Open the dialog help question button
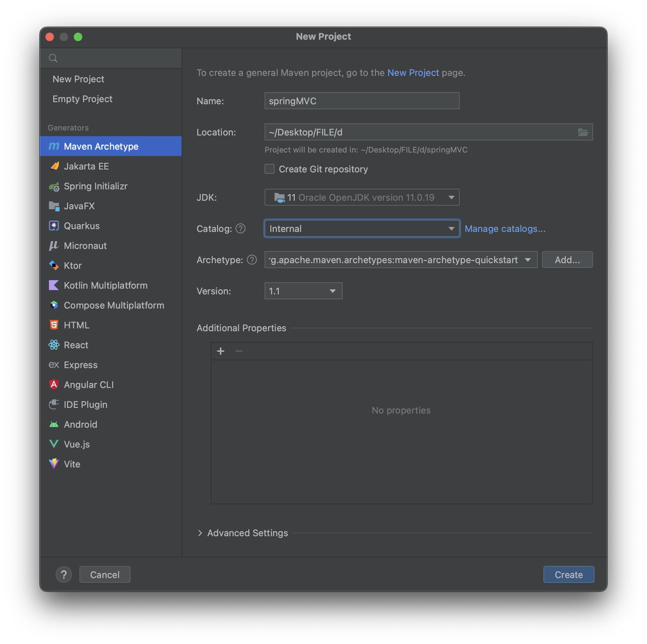Image resolution: width=647 pixels, height=644 pixels. point(64,574)
